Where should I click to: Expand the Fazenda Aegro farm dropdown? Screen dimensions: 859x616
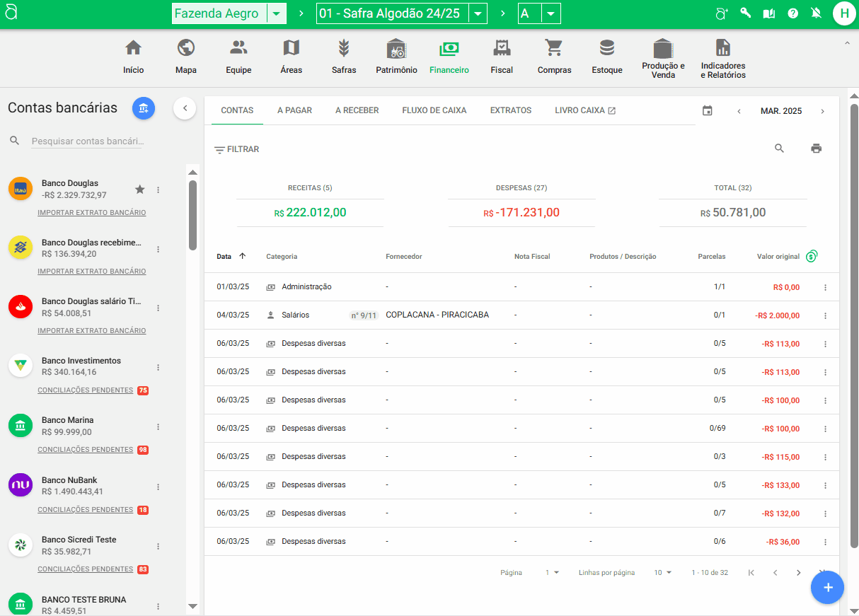click(x=277, y=14)
